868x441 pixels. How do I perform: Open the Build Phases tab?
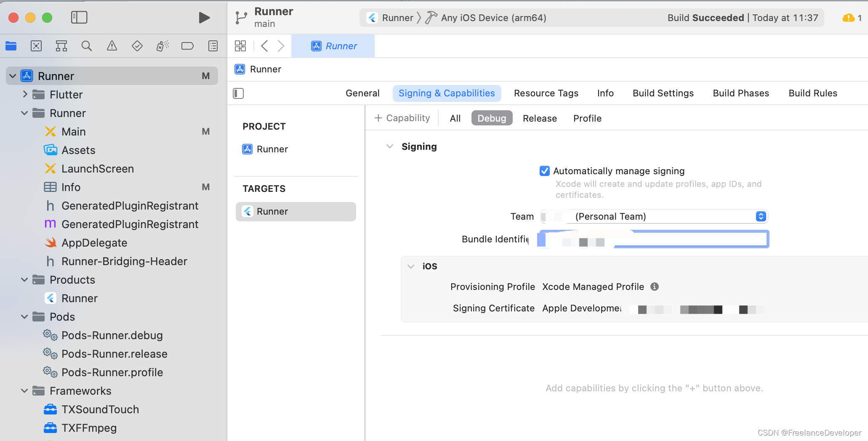tap(741, 93)
